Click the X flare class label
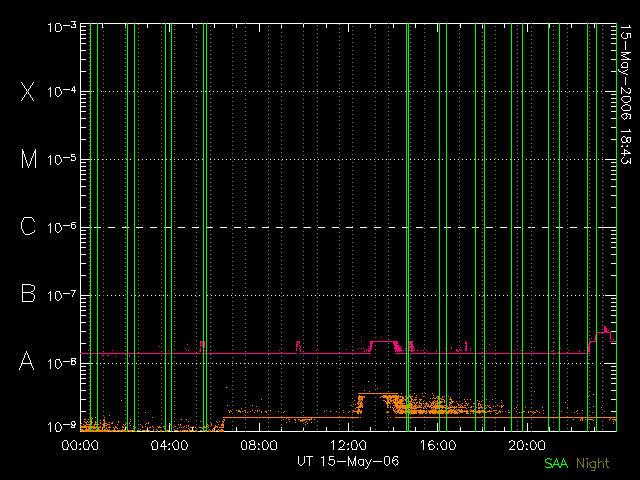 27,91
